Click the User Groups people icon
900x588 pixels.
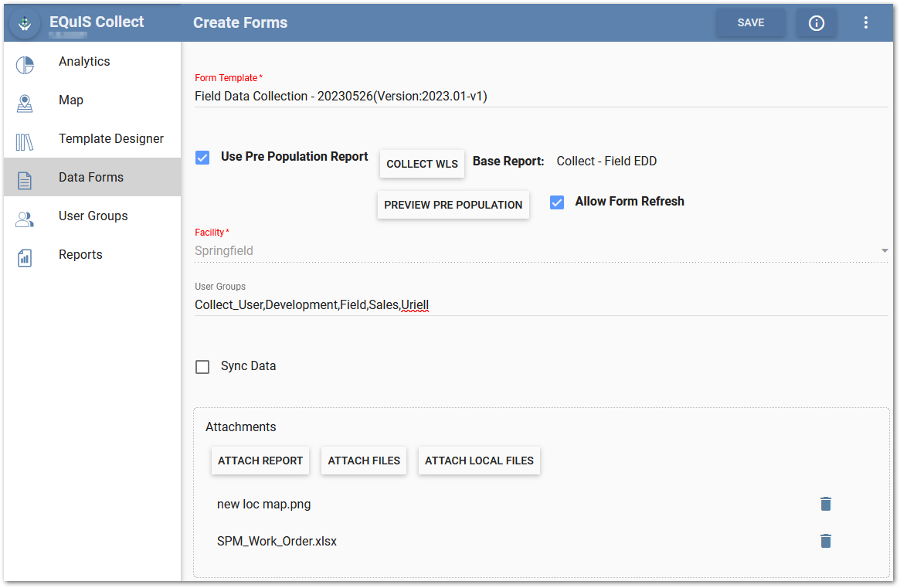[25, 216]
